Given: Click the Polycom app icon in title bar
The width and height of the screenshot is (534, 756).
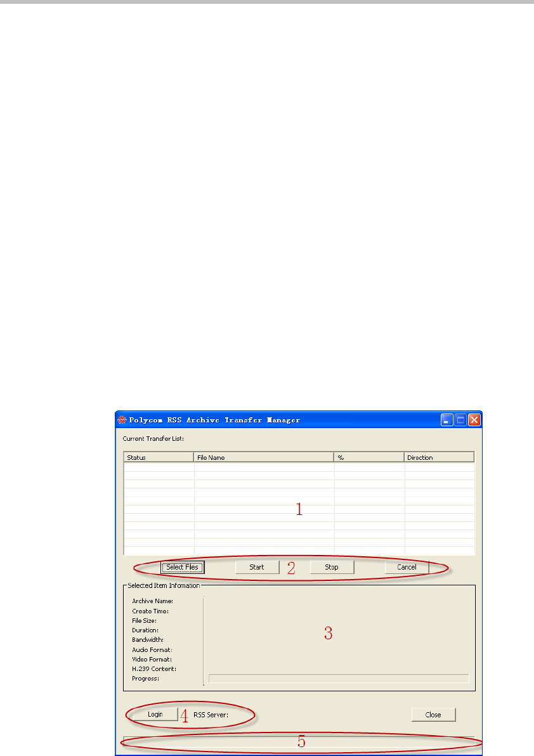Looking at the screenshot, I should tap(122, 420).
